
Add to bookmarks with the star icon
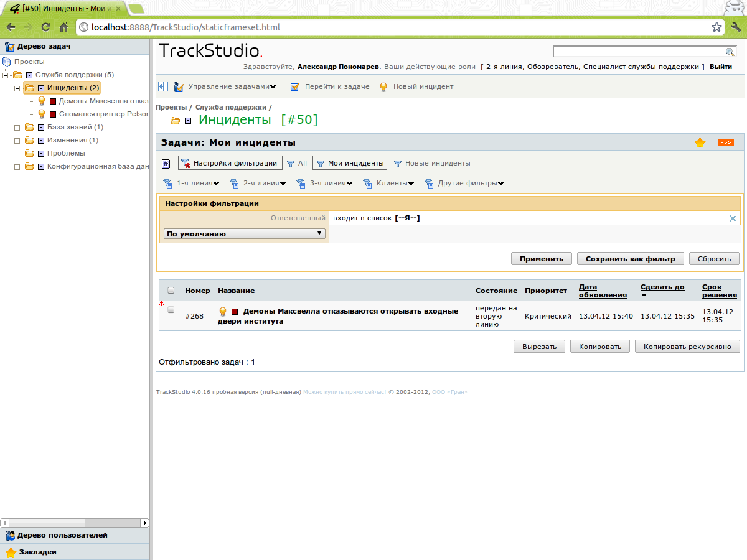pos(700,142)
